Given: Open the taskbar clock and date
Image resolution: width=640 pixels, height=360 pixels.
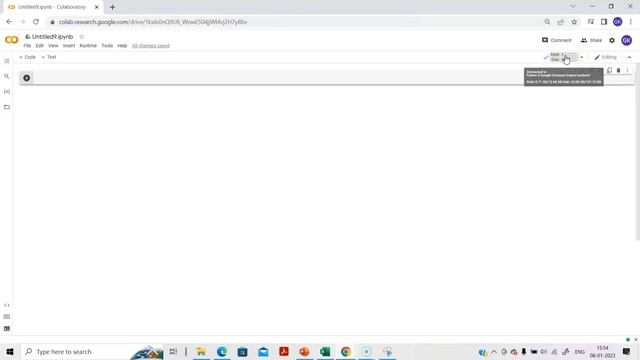Looking at the screenshot, I should click(602, 351).
